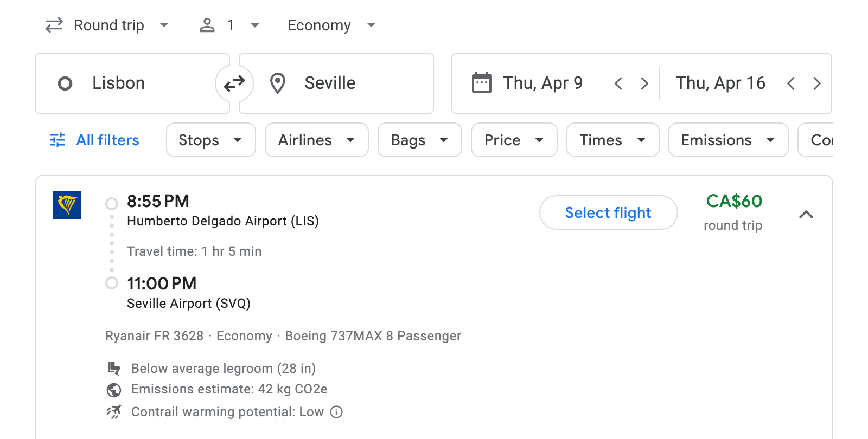Click the Lisbon origin input field
The width and height of the screenshot is (868, 439).
(x=132, y=83)
